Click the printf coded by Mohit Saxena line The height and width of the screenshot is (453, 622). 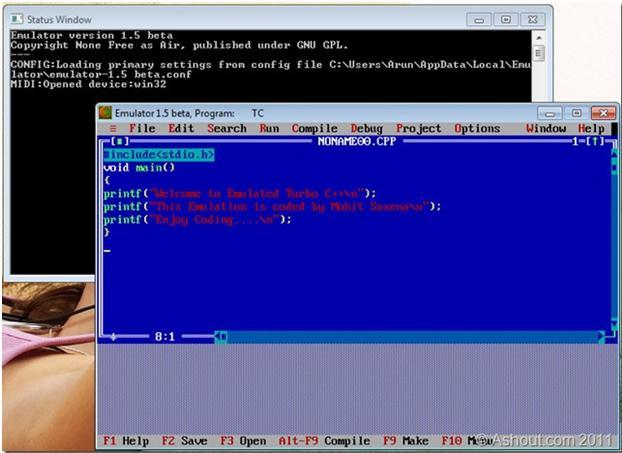pyautogui.click(x=272, y=207)
